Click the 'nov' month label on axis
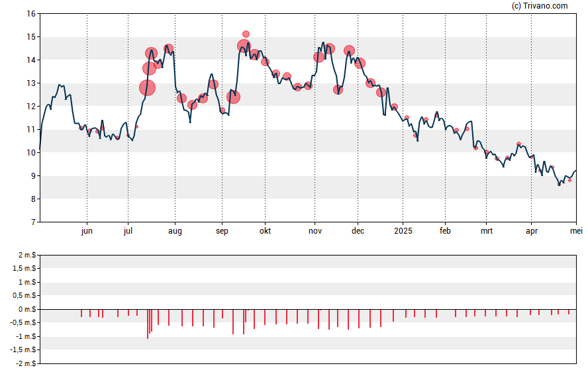 pos(315,231)
